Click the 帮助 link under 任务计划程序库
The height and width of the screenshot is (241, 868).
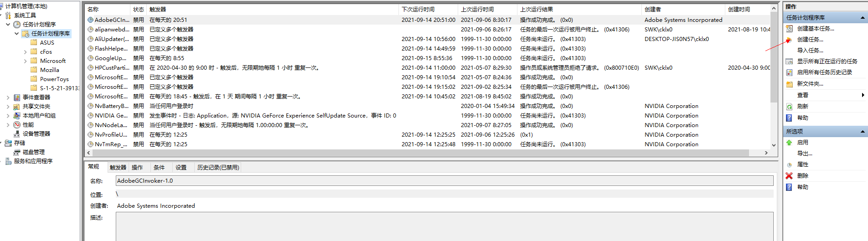pos(802,118)
